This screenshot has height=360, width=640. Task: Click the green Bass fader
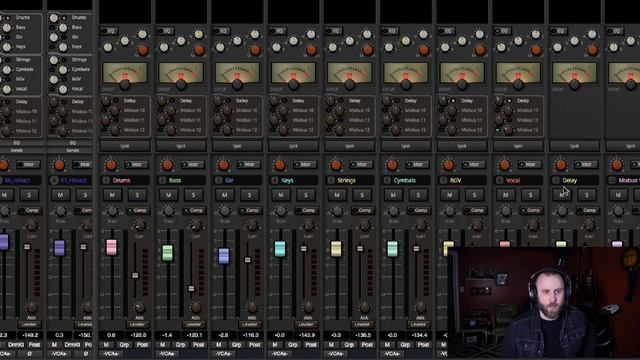[x=167, y=253]
